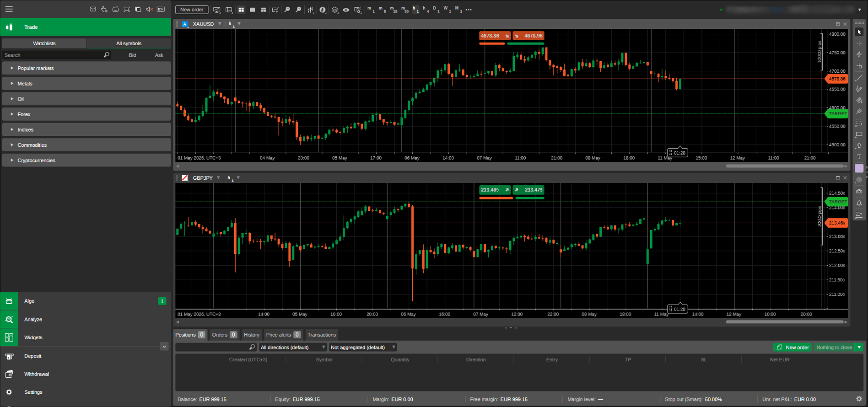Select the cursor pointer tool
This screenshot has width=868, height=407.
click(859, 32)
